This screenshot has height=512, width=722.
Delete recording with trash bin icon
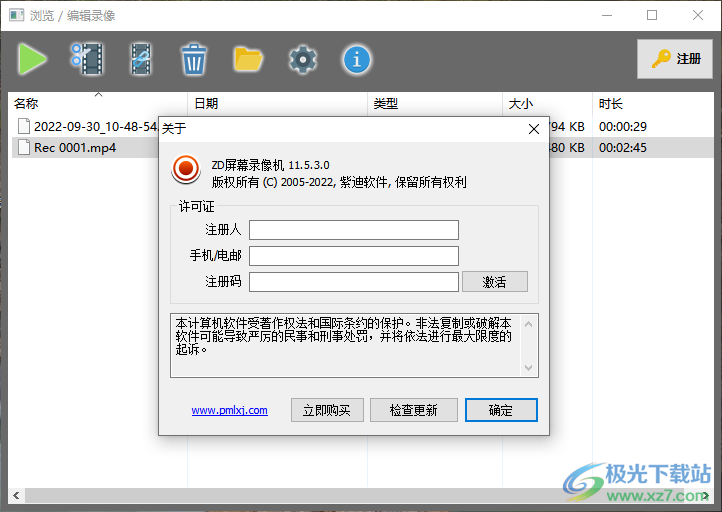click(194, 59)
